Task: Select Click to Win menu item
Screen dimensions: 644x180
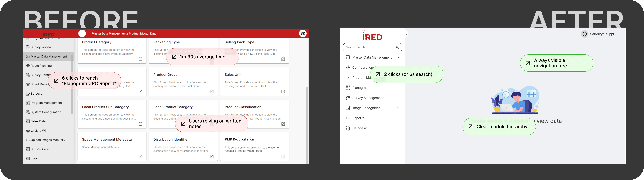Action: click(x=39, y=131)
